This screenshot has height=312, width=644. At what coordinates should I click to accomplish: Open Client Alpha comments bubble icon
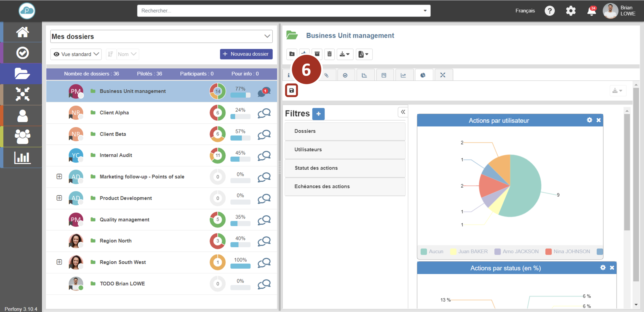[264, 113]
